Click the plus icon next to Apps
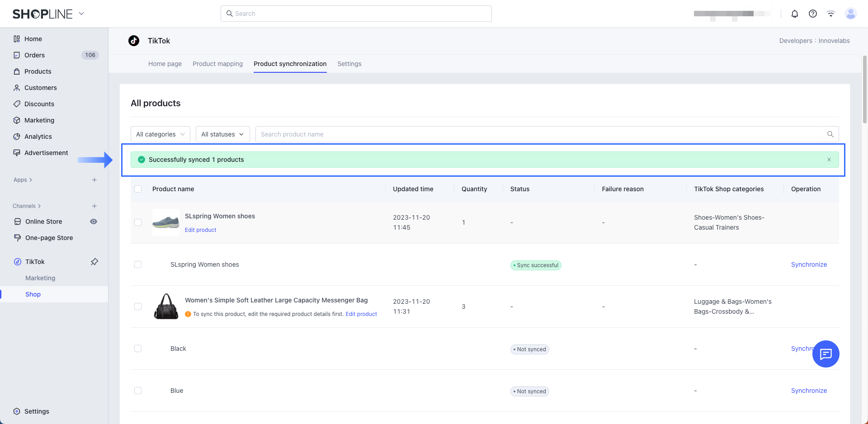This screenshot has width=868, height=424. (94, 180)
